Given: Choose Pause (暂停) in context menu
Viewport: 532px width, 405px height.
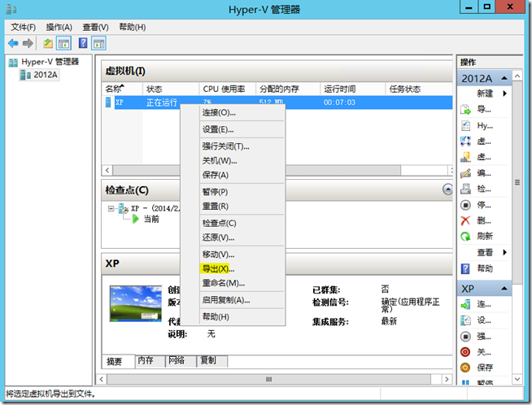Looking at the screenshot, I should click(233, 192).
